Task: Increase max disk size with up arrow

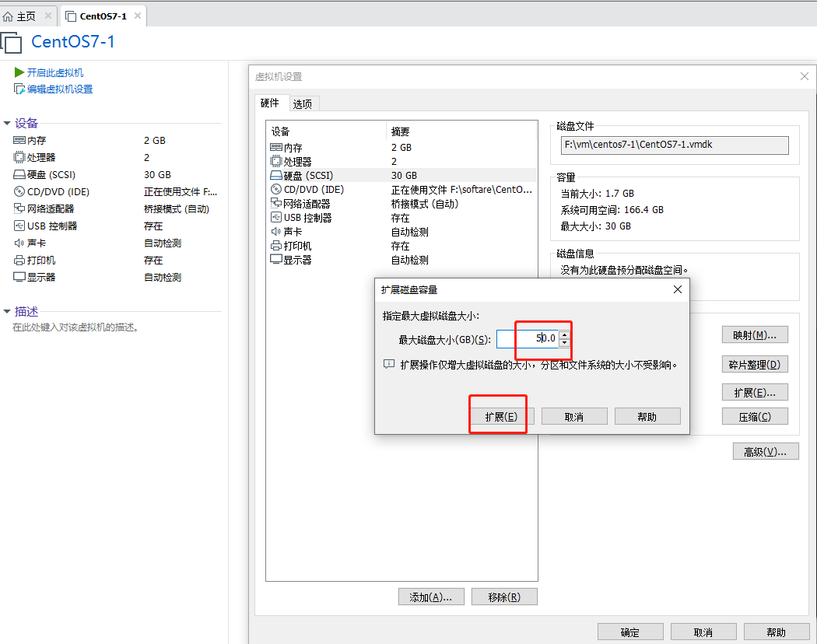Action: [x=564, y=334]
